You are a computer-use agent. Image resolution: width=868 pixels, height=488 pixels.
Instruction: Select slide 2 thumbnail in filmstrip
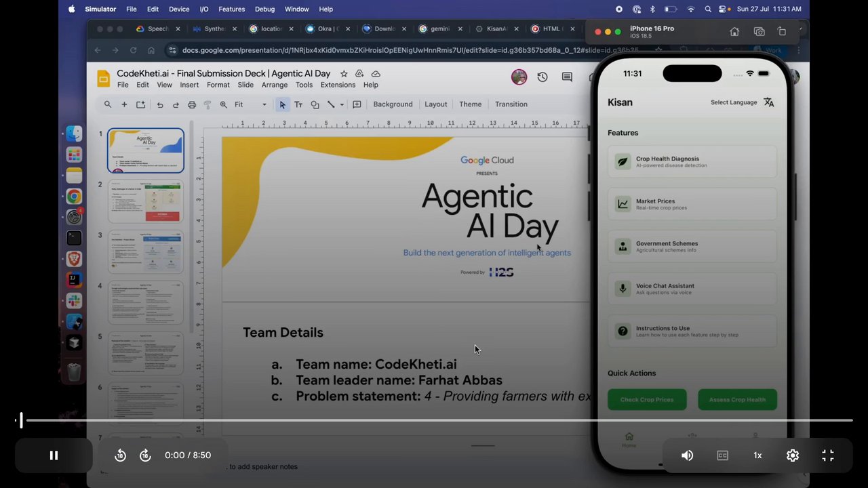pyautogui.click(x=145, y=201)
